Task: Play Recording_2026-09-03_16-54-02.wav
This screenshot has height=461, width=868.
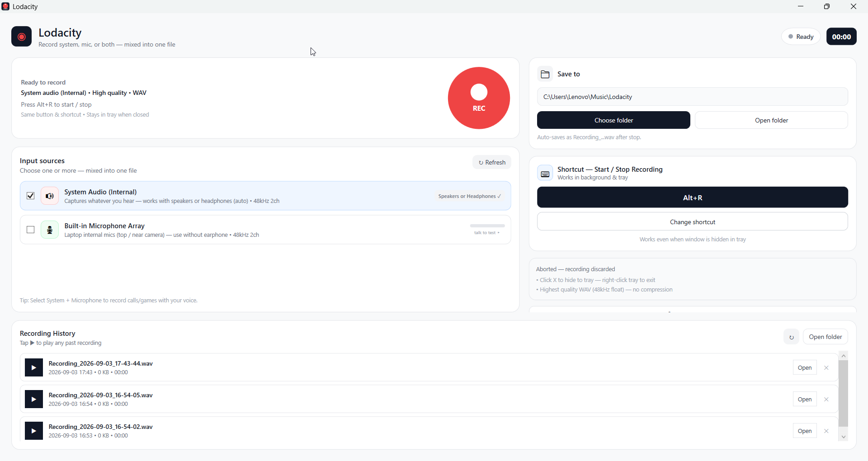Action: 34,431
